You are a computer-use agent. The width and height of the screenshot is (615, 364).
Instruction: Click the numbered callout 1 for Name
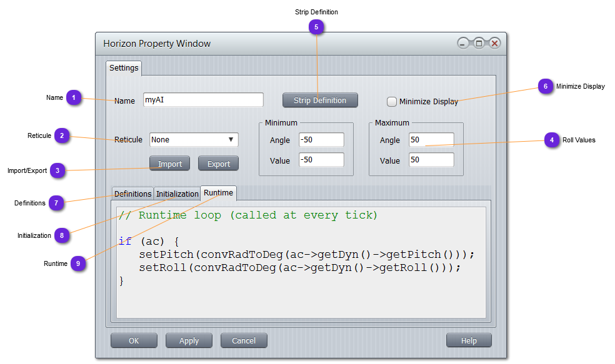pyautogui.click(x=74, y=97)
